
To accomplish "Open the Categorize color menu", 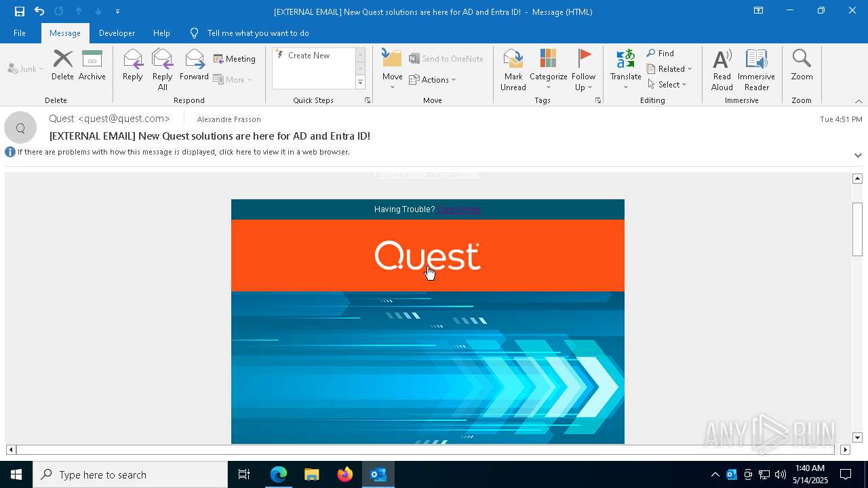I will 548,70.
